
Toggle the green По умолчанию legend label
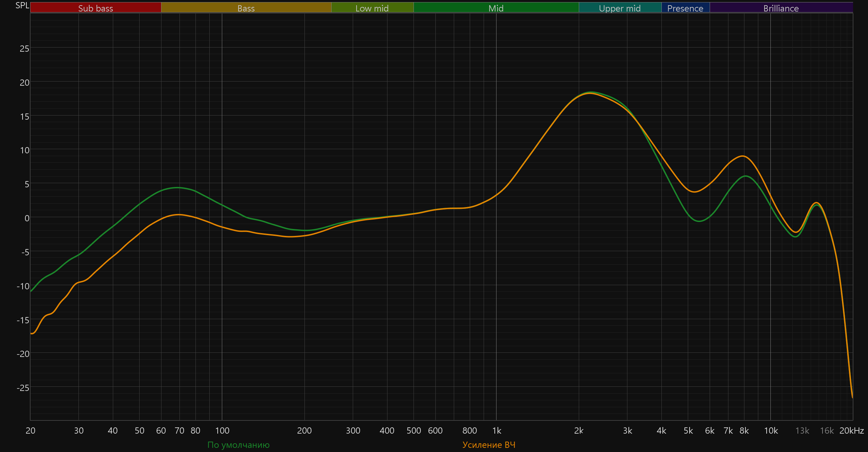pos(238,445)
